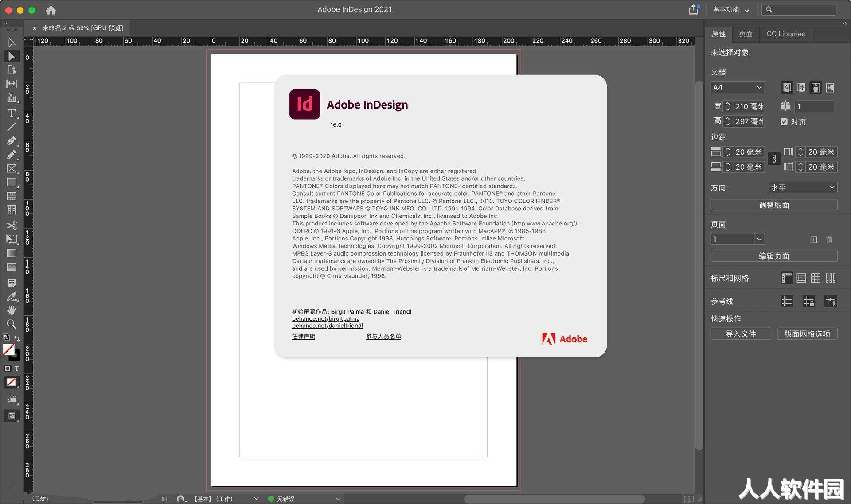
Task: Select portrait page orientation
Action: click(816, 88)
